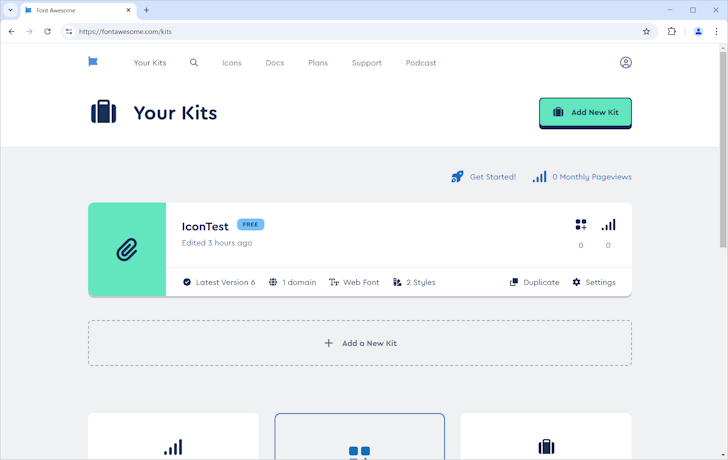728x460 pixels.
Task: Click the pageviews bar chart icon on IconTest
Action: coord(608,225)
